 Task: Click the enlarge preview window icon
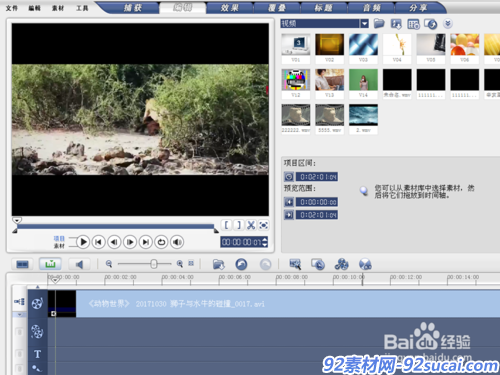pos(263,225)
